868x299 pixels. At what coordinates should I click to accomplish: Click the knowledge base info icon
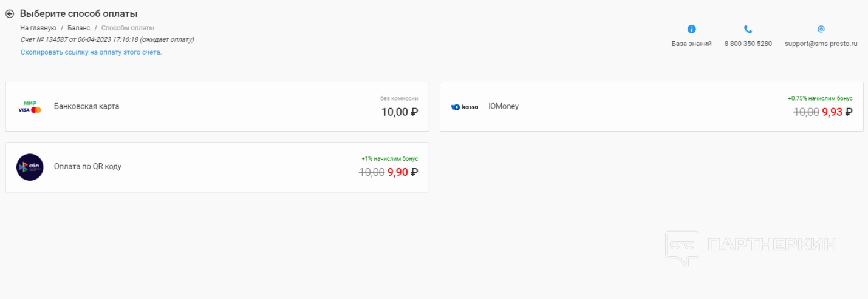(x=691, y=29)
